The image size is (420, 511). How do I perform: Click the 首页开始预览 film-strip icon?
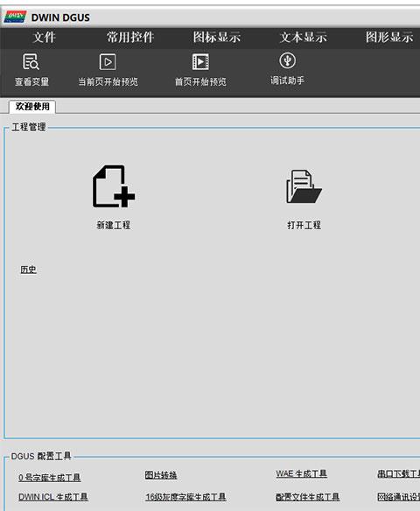[200, 62]
